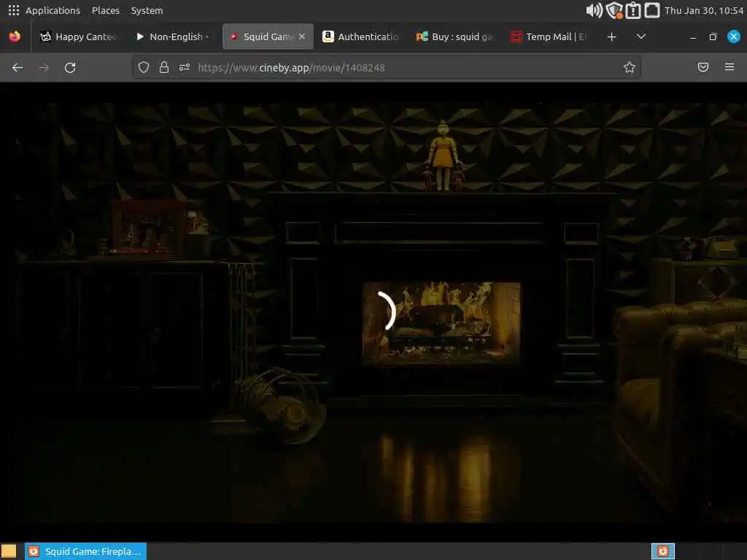Viewport: 747px width, 560px height.
Task: Click the Firefox logo icon
Action: click(x=15, y=36)
